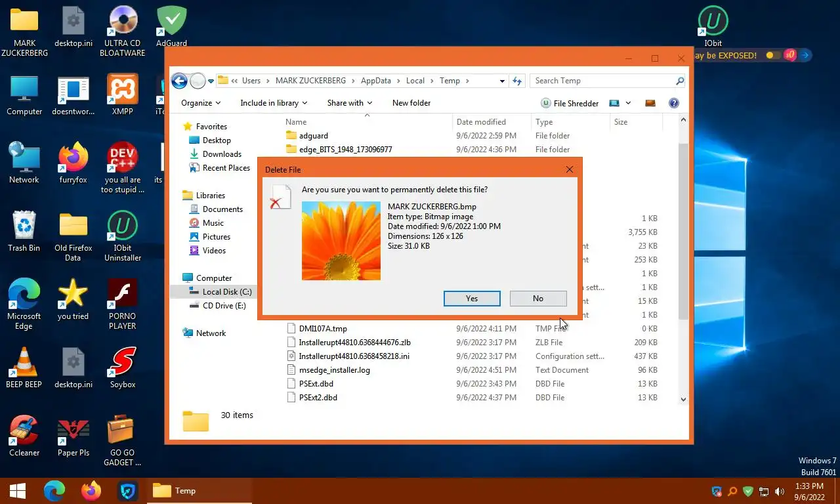Open the XMPP desktop icon
Screen dimensions: 840x504
[x=123, y=94]
